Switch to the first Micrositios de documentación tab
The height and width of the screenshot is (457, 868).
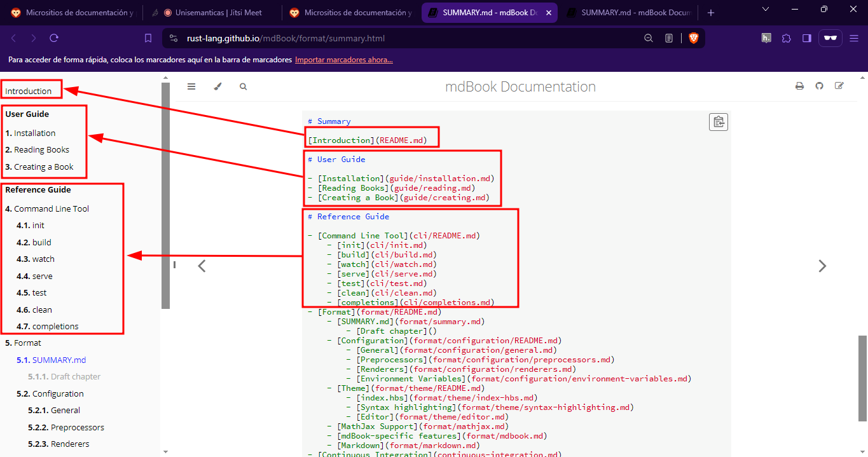tap(72, 13)
